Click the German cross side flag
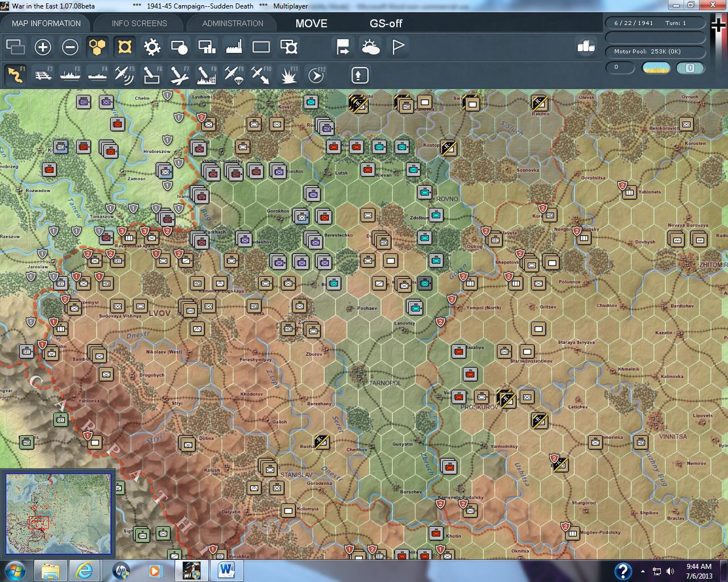Viewport: 728px width, 582px height. pos(719,26)
